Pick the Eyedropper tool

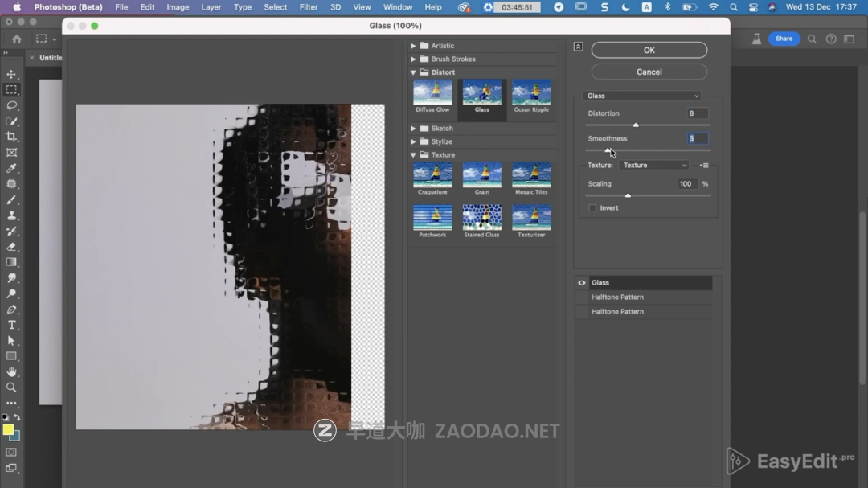11,168
